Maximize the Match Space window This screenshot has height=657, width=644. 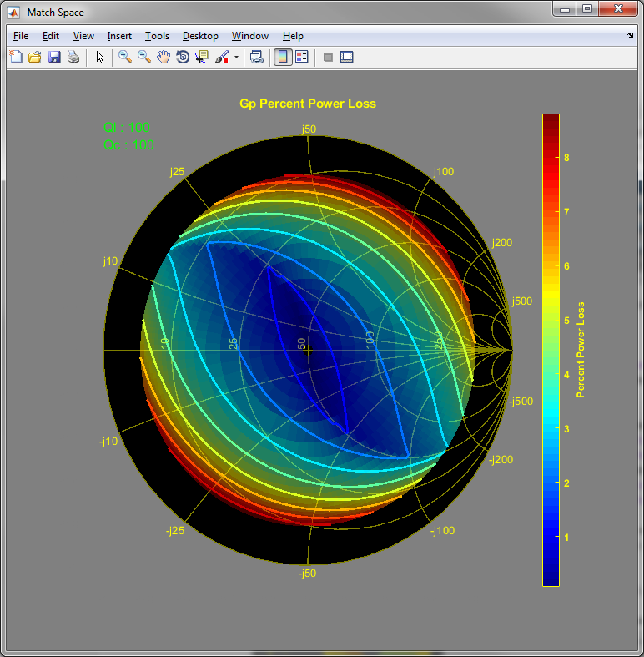587,9
